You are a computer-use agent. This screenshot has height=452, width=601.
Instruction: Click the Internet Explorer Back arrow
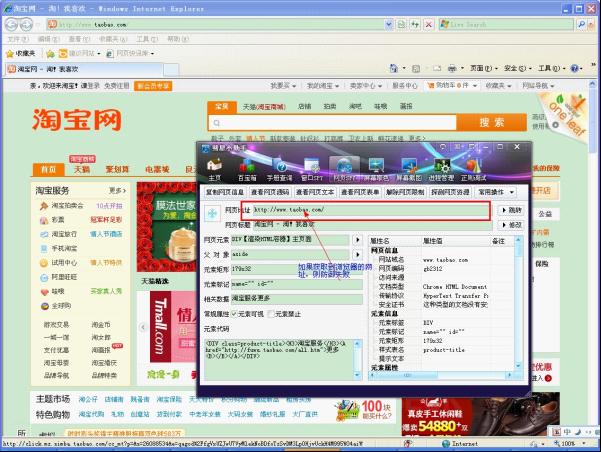[x=11, y=25]
